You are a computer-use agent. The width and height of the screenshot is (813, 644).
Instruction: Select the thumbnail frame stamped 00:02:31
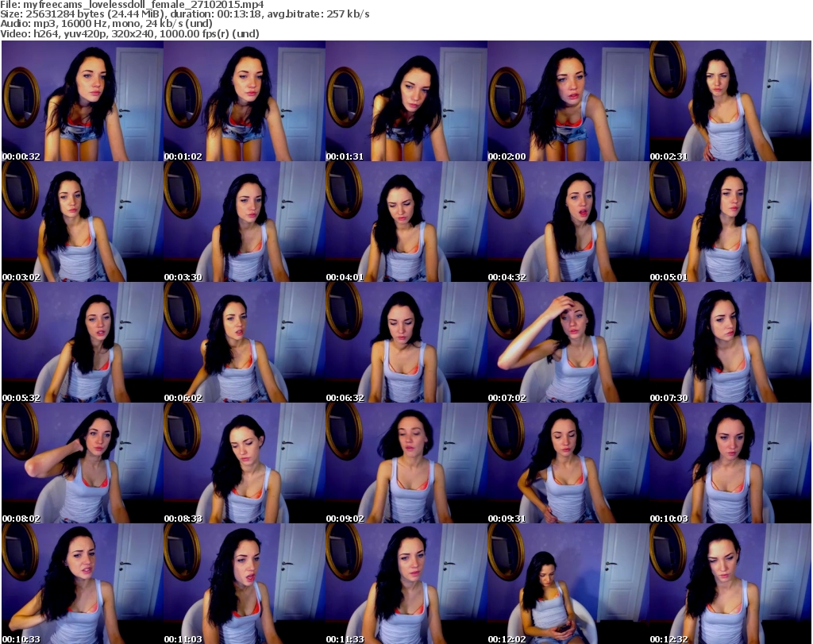[730, 101]
